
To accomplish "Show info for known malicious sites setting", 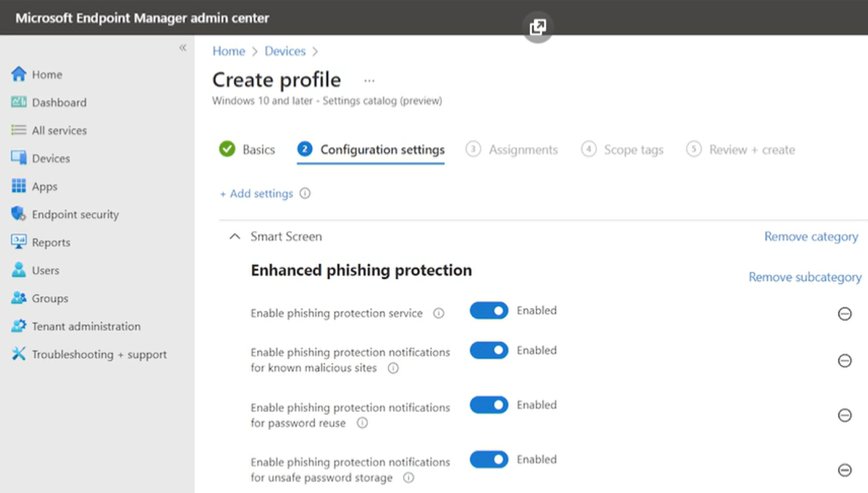I will pos(393,368).
